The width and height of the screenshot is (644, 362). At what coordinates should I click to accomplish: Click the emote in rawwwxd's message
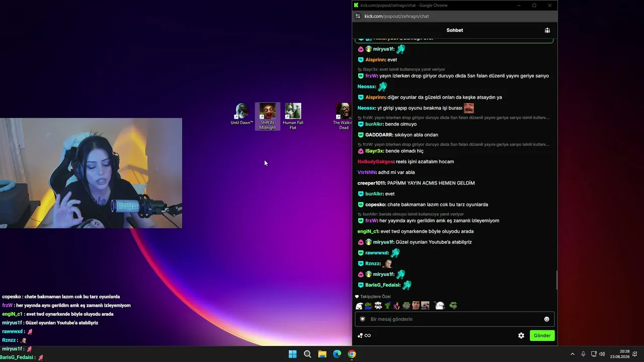(395, 253)
